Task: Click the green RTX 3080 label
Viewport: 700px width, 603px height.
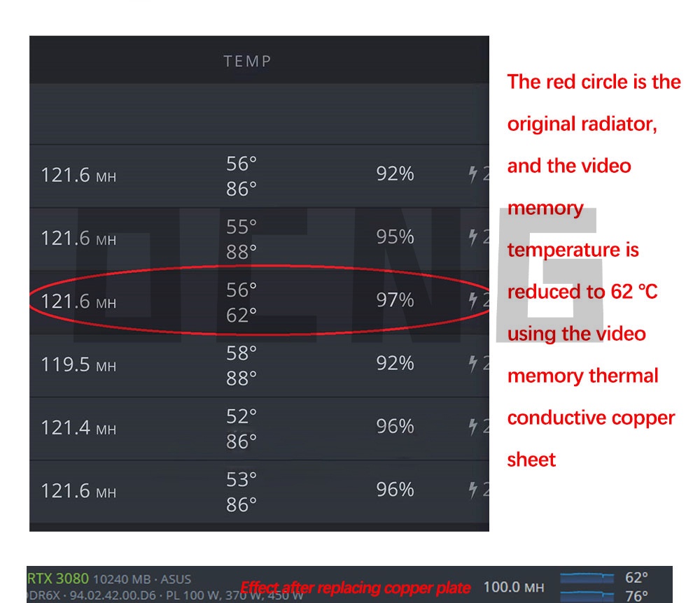Action: point(58,579)
